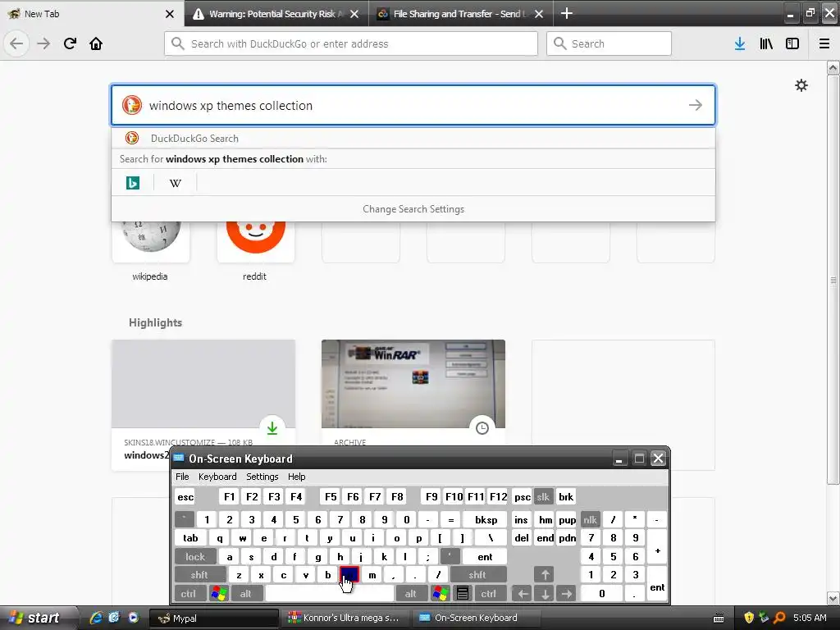This screenshot has width=840, height=630.
Task: Search with Bing icon
Action: click(133, 183)
